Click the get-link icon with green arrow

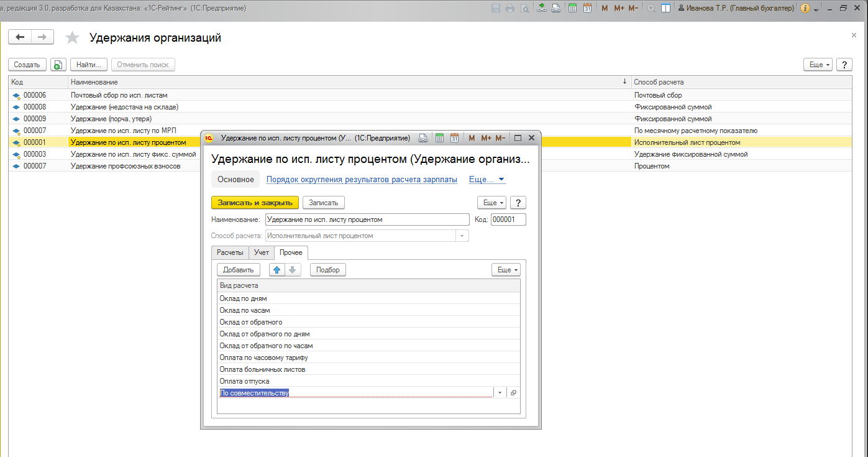pos(542,8)
